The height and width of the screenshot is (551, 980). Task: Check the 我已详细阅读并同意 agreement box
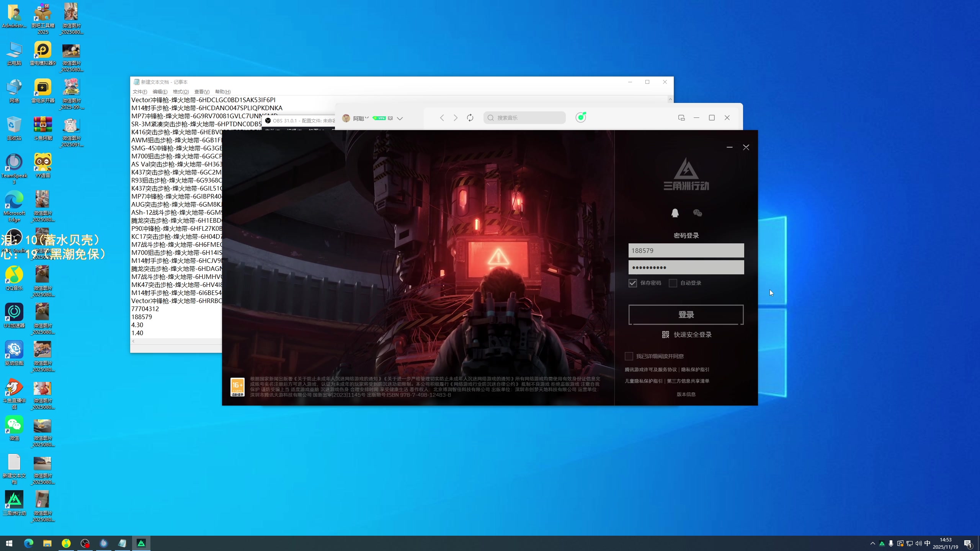pyautogui.click(x=629, y=356)
